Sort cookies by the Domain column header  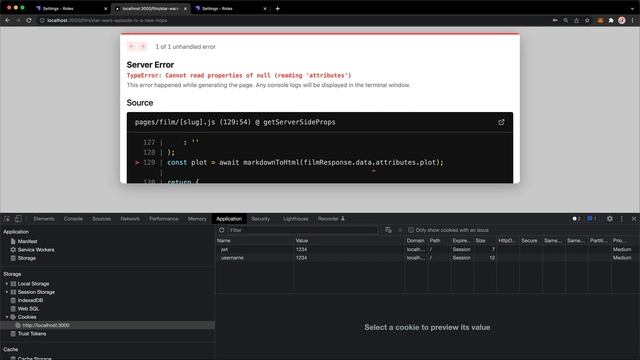416,240
